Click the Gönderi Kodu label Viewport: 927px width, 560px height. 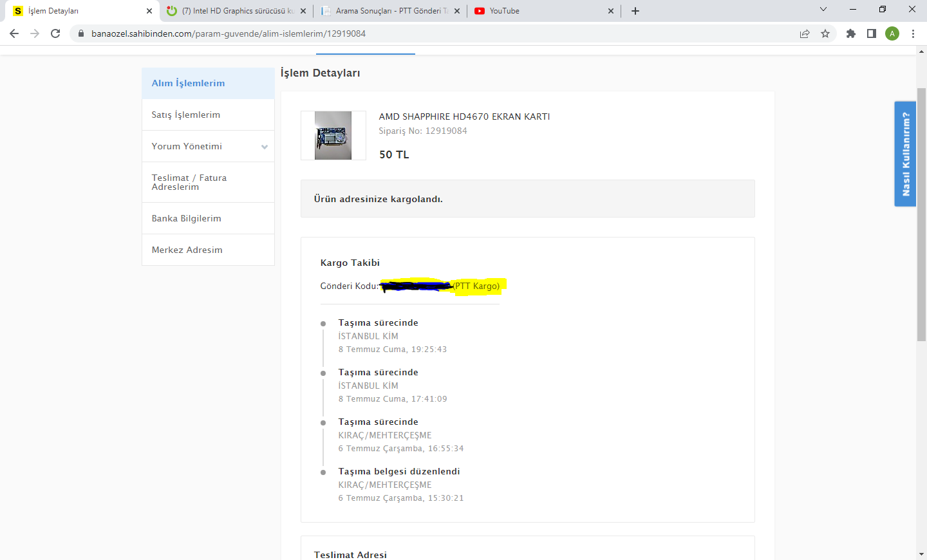tap(349, 286)
